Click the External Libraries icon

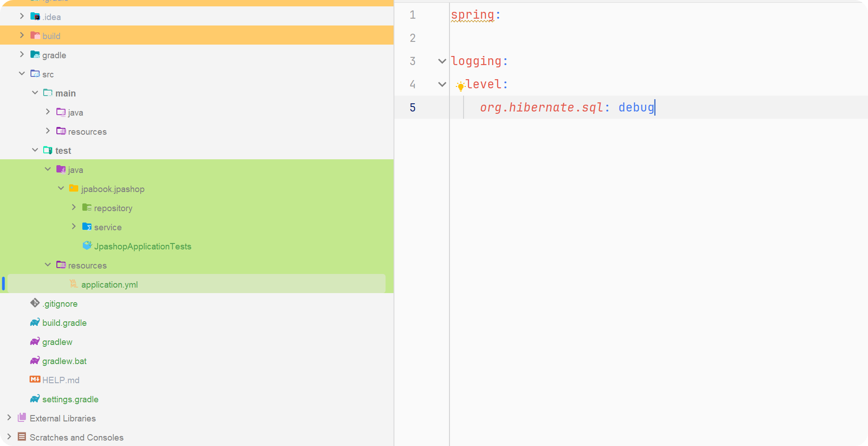(22, 418)
